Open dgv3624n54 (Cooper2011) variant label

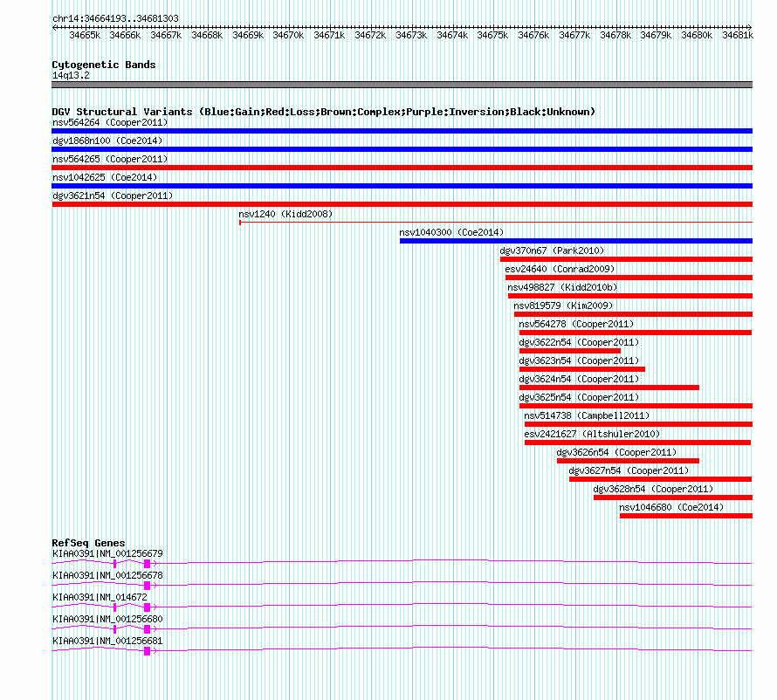[579, 379]
